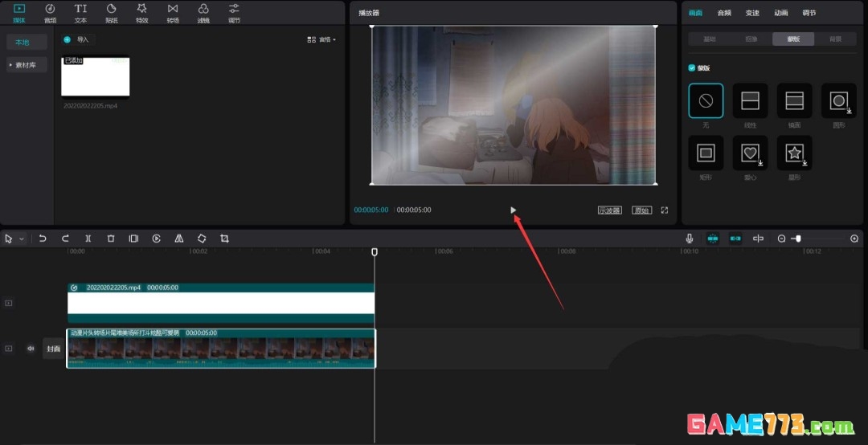Select the 线性 (linear) mask

pyautogui.click(x=750, y=100)
